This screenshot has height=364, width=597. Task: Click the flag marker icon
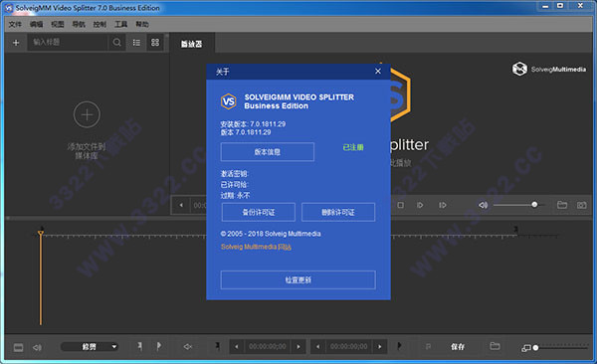point(159,346)
